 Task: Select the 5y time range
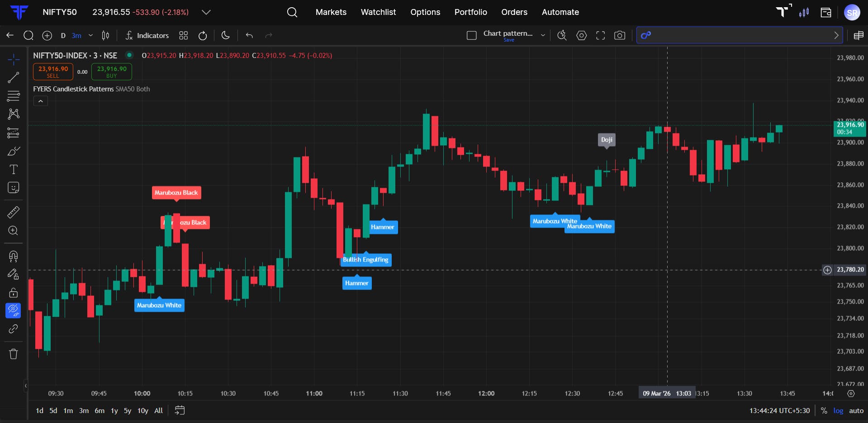128,411
